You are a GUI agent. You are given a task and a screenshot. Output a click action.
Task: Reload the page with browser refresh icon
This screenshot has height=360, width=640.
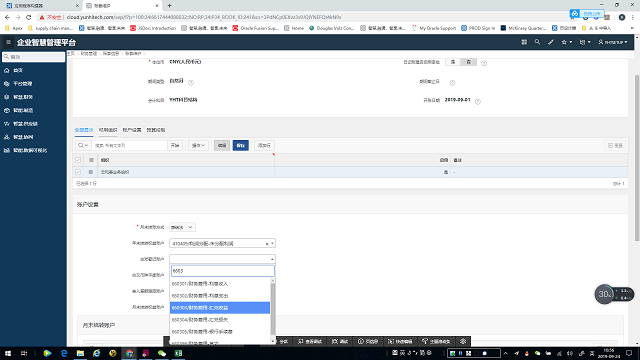pos(29,17)
